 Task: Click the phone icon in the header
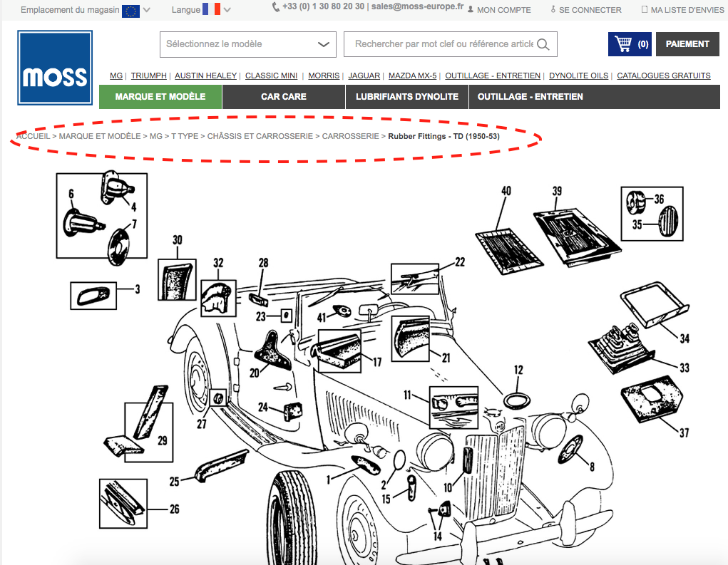tap(276, 7)
